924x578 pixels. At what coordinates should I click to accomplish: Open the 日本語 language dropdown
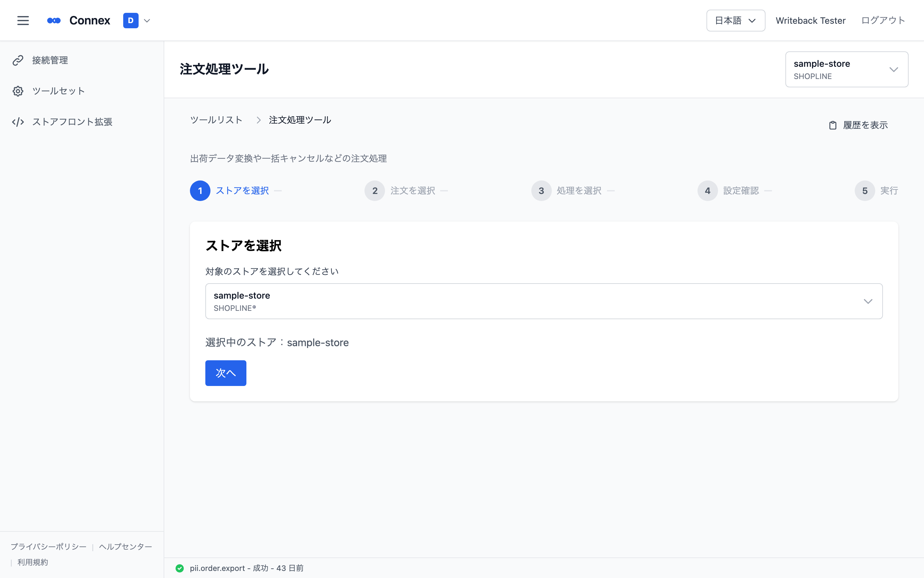click(735, 21)
